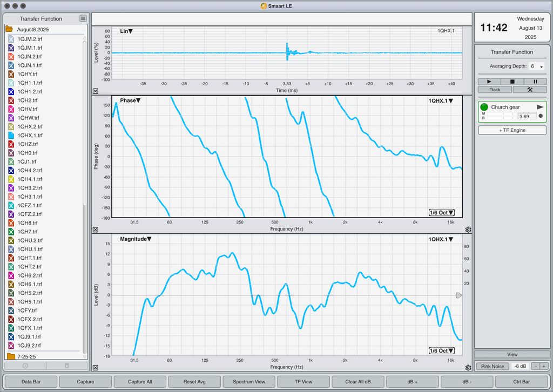Click the trash delete icon below trace list
This screenshot has height=392, width=553.
66,366
